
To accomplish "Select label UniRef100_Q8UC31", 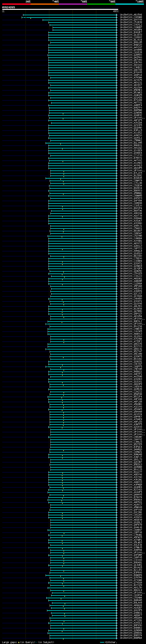I will pos(131,349).
